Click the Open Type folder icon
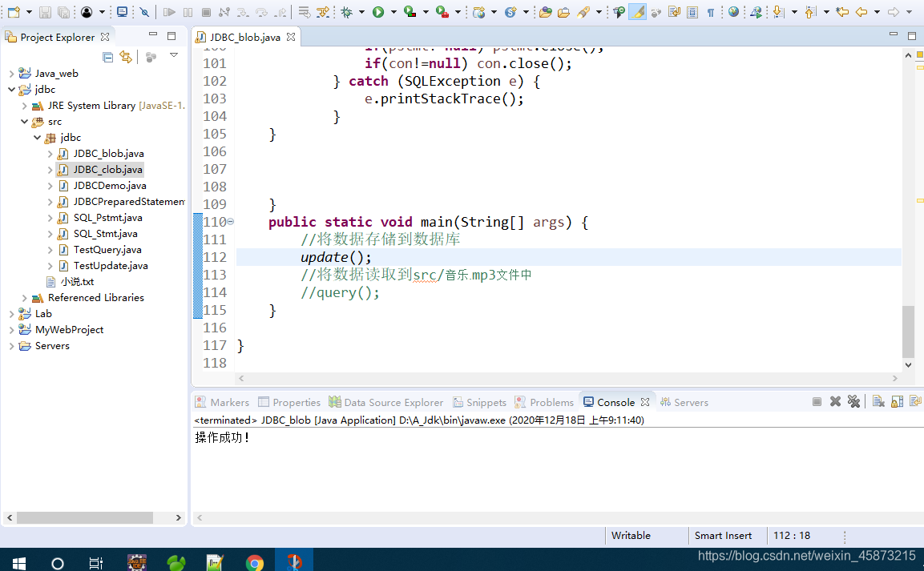 coord(546,12)
